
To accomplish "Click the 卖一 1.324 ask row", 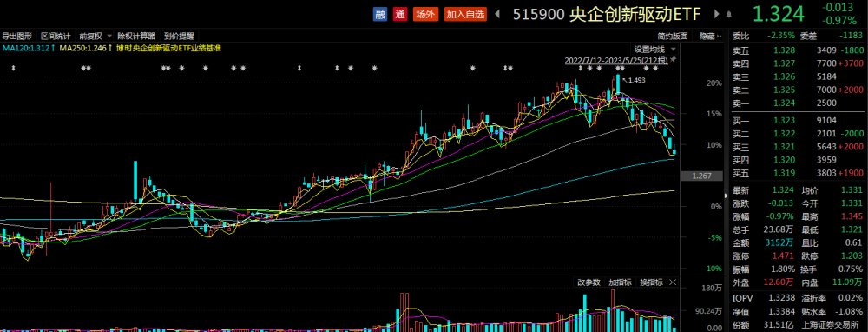I will tap(799, 103).
